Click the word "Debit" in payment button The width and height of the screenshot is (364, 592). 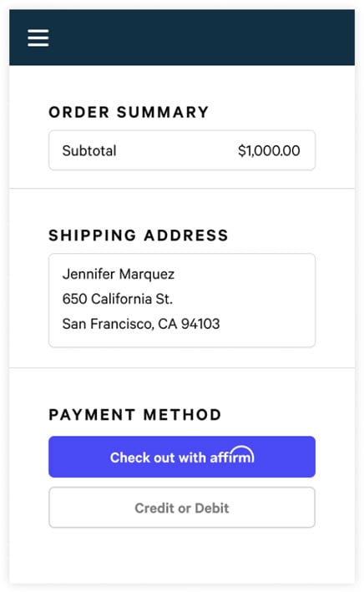tap(212, 509)
